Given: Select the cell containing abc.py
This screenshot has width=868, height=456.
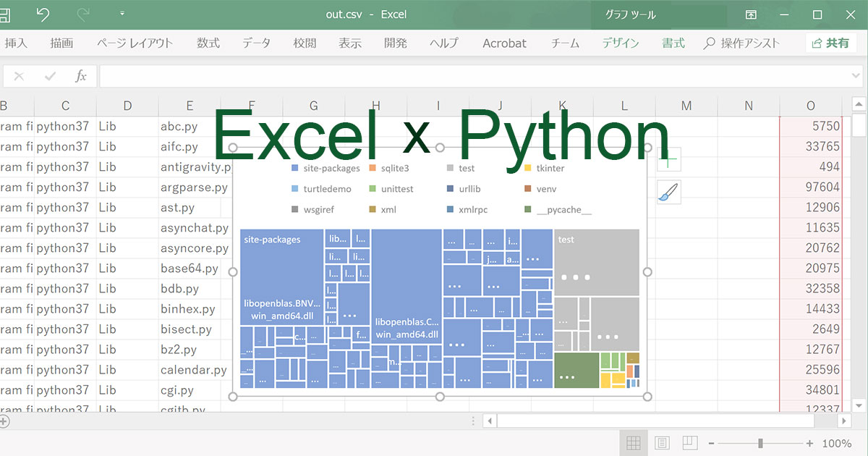Looking at the screenshot, I should coord(190,126).
